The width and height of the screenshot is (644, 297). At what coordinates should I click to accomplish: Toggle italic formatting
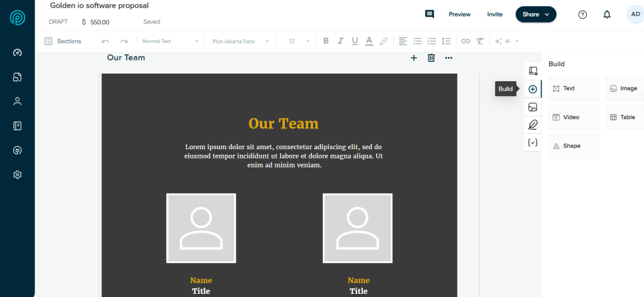(x=340, y=41)
